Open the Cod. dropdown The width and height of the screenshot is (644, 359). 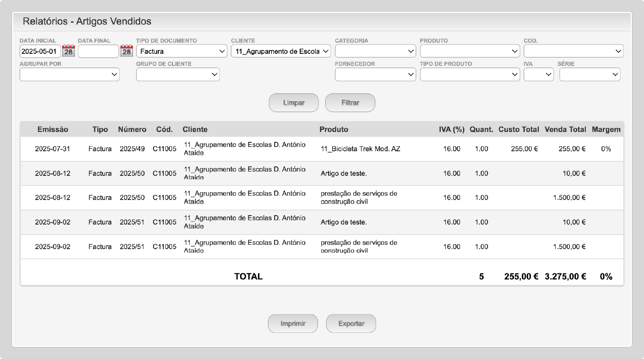pos(573,51)
